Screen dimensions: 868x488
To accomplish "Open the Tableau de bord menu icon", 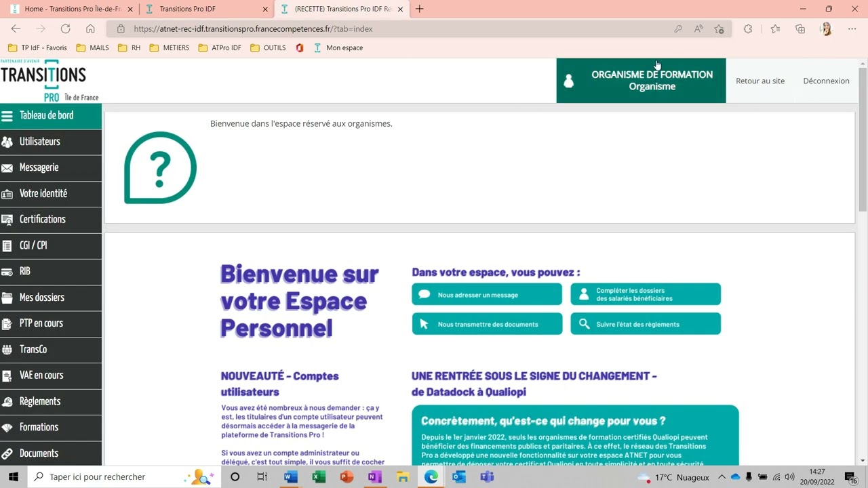I will [x=7, y=116].
